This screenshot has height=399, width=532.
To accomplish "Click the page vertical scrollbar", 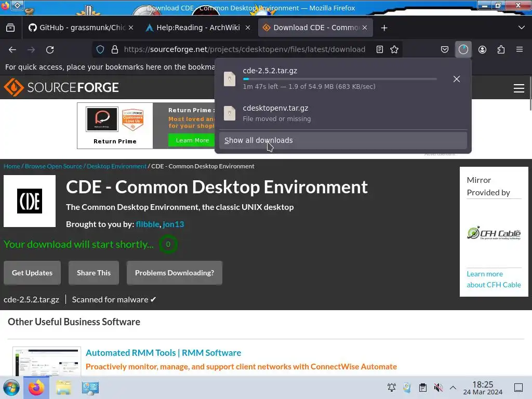I will coord(530,94).
